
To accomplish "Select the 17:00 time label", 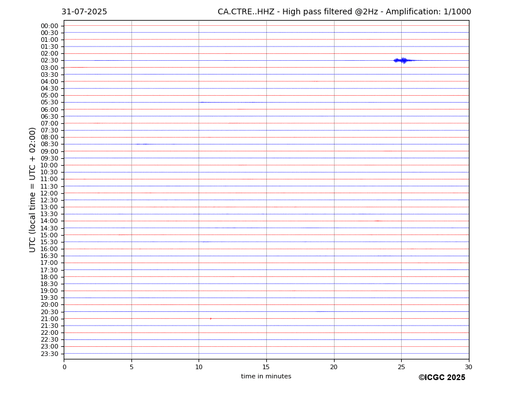I will tap(49, 263).
